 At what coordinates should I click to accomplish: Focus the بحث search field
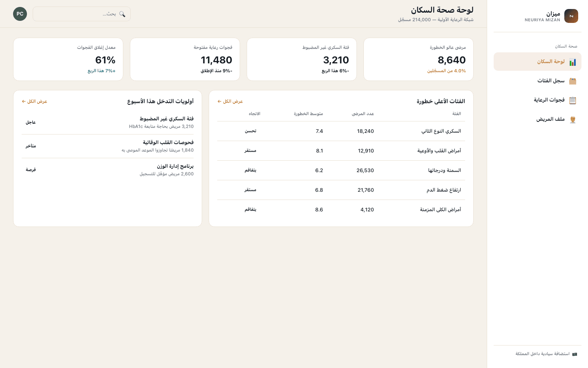(x=82, y=14)
